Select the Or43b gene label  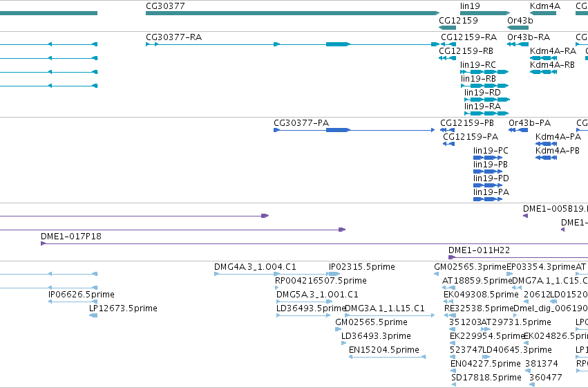[520, 20]
